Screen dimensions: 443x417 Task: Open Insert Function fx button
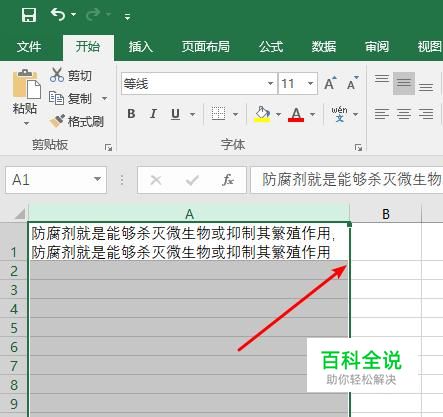click(x=228, y=180)
